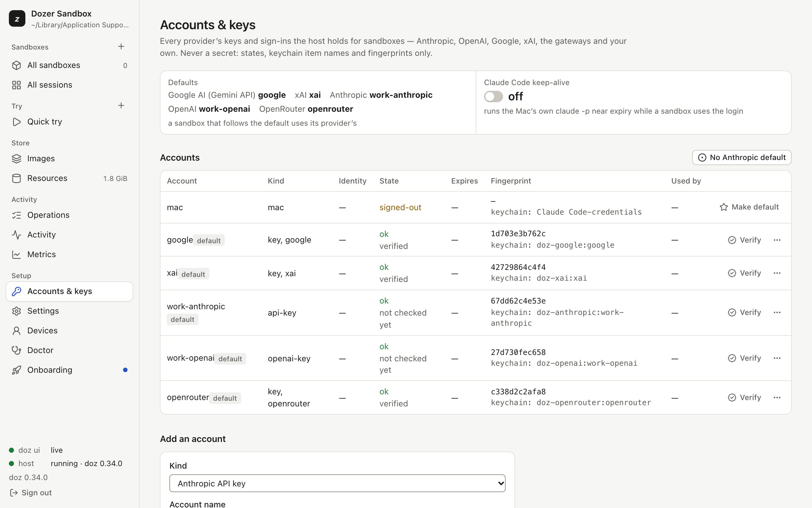Open the Doctor stethoscope icon
Viewport: 812px width, 508px height.
pos(16,351)
